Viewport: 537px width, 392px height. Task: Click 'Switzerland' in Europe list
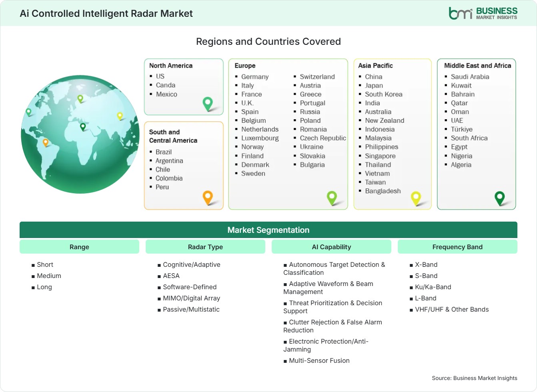[x=317, y=77]
